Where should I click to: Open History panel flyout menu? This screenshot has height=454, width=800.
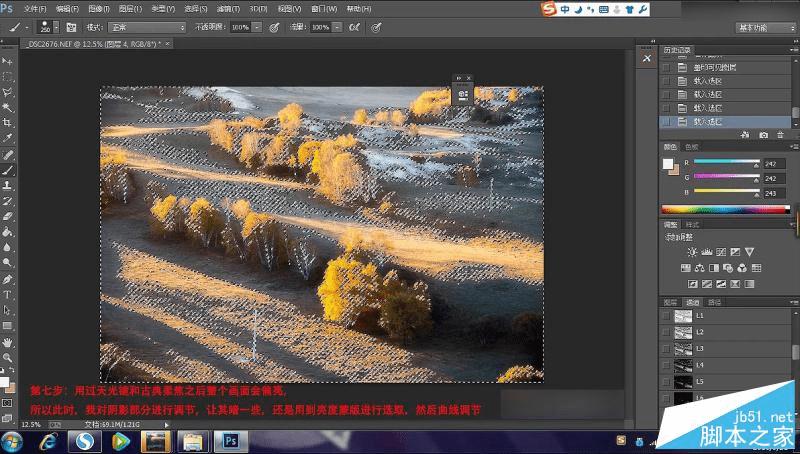(794, 50)
